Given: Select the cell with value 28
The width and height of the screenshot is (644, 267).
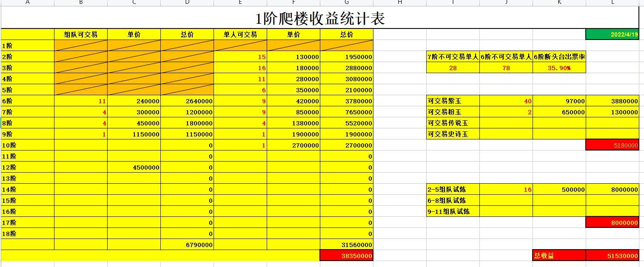Looking at the screenshot, I should coord(453,68).
